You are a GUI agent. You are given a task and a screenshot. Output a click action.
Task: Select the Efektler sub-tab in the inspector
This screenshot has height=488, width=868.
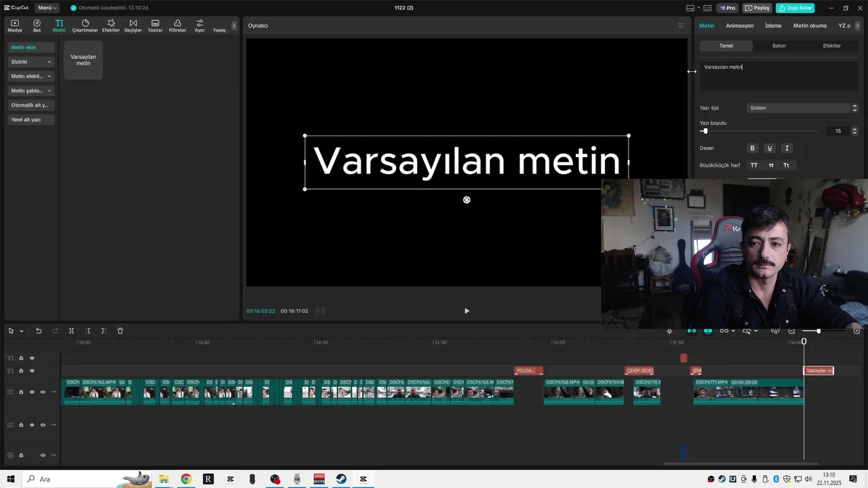point(832,45)
